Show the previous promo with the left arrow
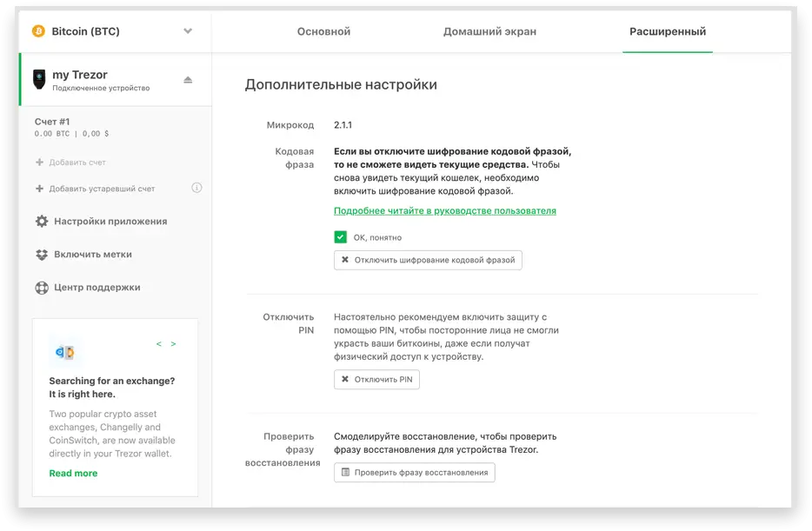812x531 pixels. click(159, 344)
